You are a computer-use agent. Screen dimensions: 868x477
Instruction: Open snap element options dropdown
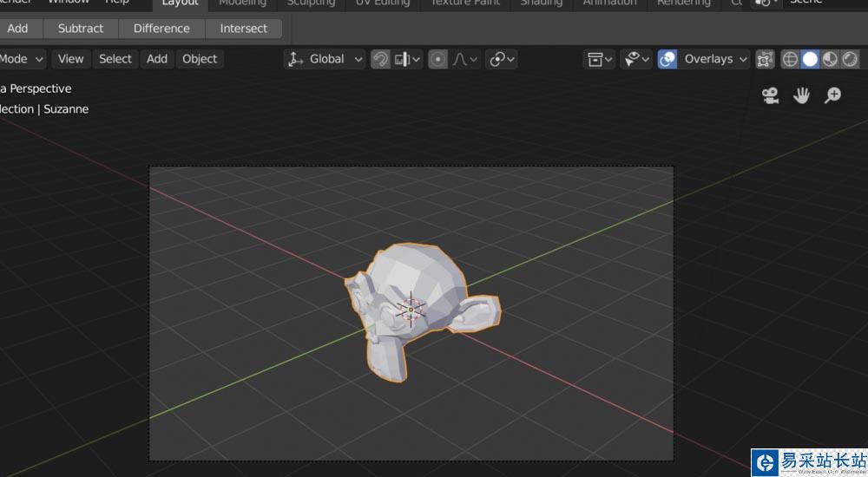(x=407, y=59)
